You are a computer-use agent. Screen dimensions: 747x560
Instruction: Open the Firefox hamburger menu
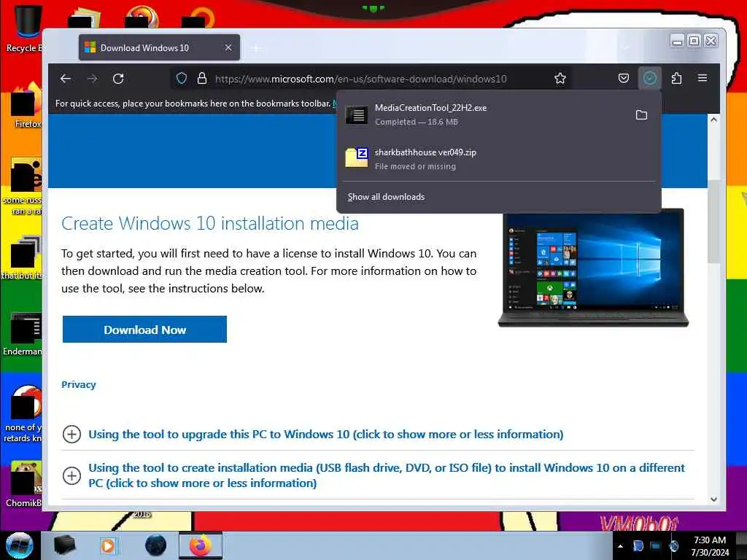pyautogui.click(x=703, y=78)
